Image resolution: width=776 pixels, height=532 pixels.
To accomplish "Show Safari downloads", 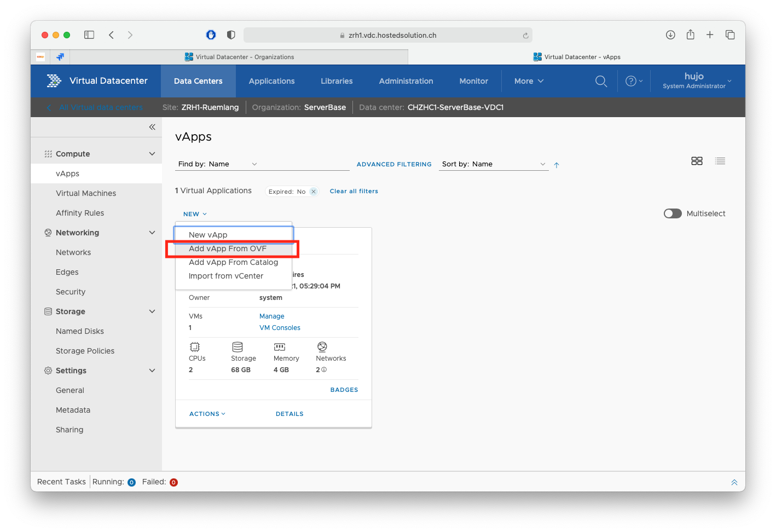I will pyautogui.click(x=670, y=35).
